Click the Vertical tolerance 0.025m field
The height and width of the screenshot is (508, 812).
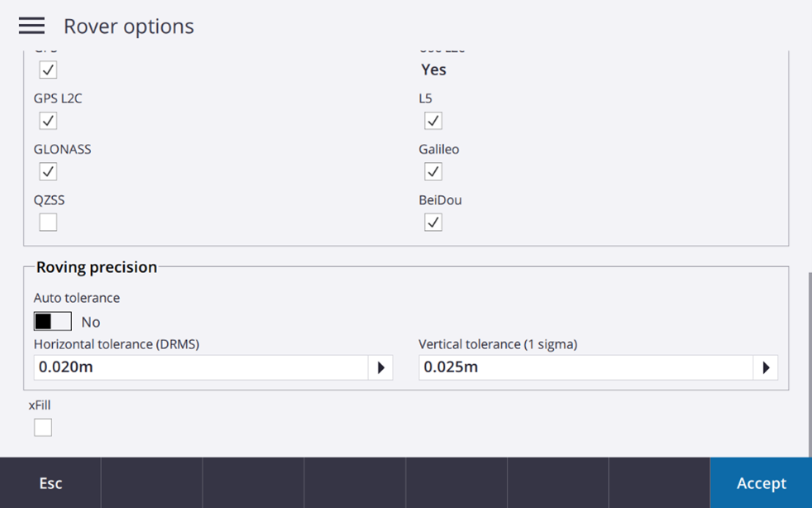tap(584, 367)
